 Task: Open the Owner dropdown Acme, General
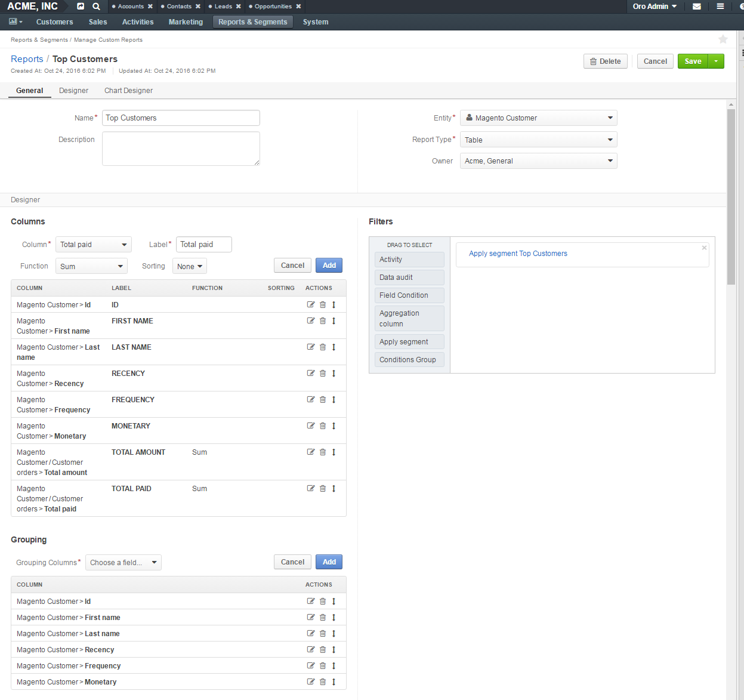click(538, 161)
